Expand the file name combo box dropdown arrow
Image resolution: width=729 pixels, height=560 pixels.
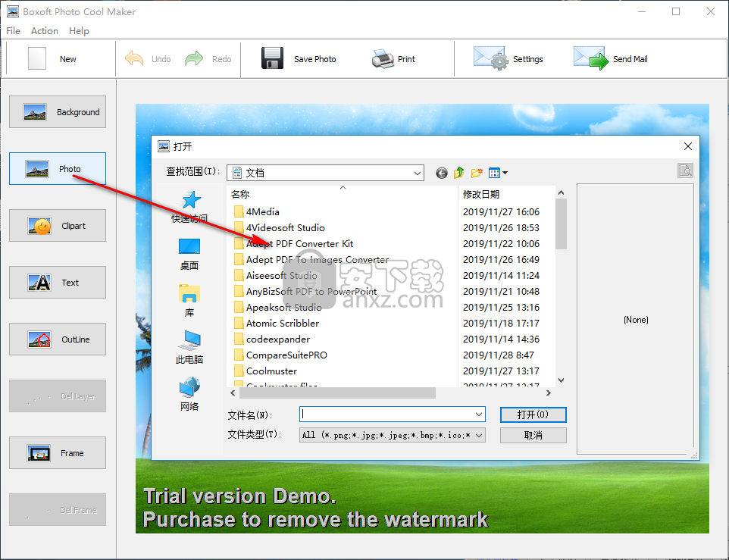(x=479, y=414)
